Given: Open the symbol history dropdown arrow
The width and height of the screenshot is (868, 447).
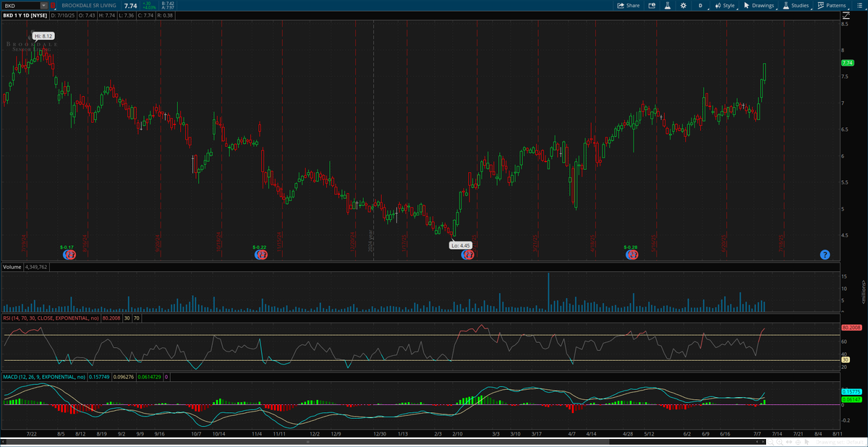Looking at the screenshot, I should click(45, 5).
